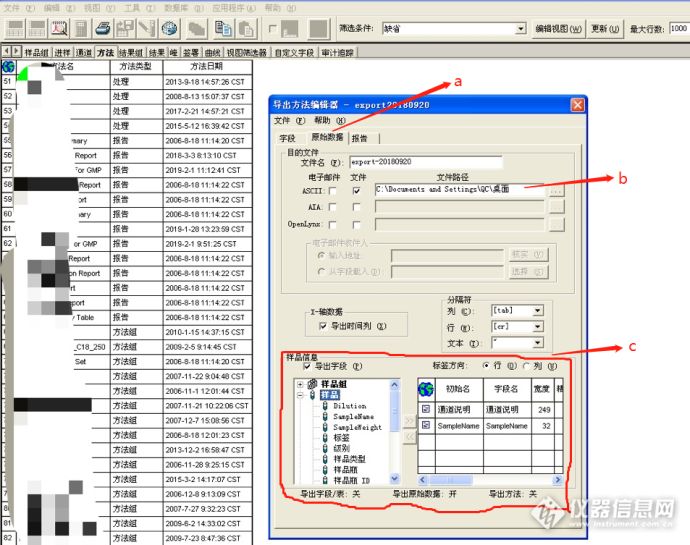Click the print preview magnifier toolbar icon
Image resolution: width=690 pixels, height=545 pixels.
click(x=59, y=29)
